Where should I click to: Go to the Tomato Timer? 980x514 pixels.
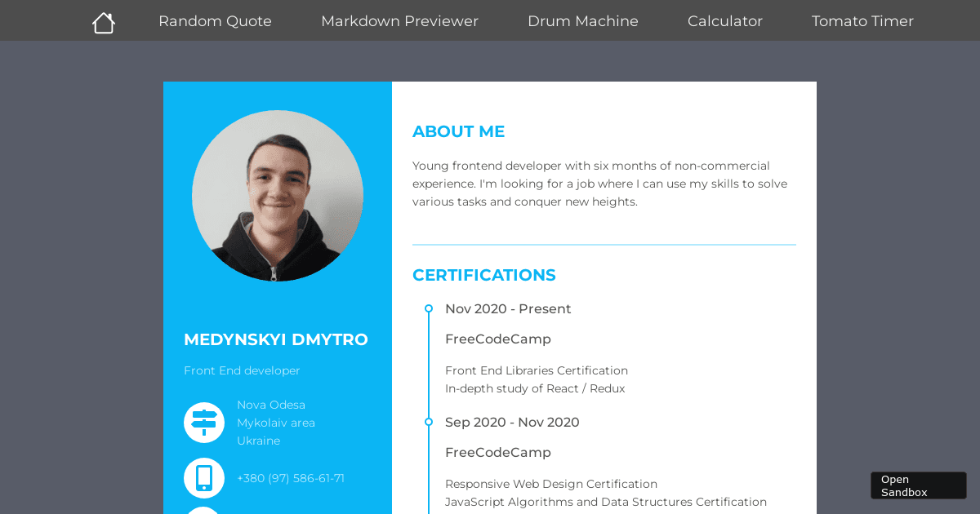tap(862, 21)
